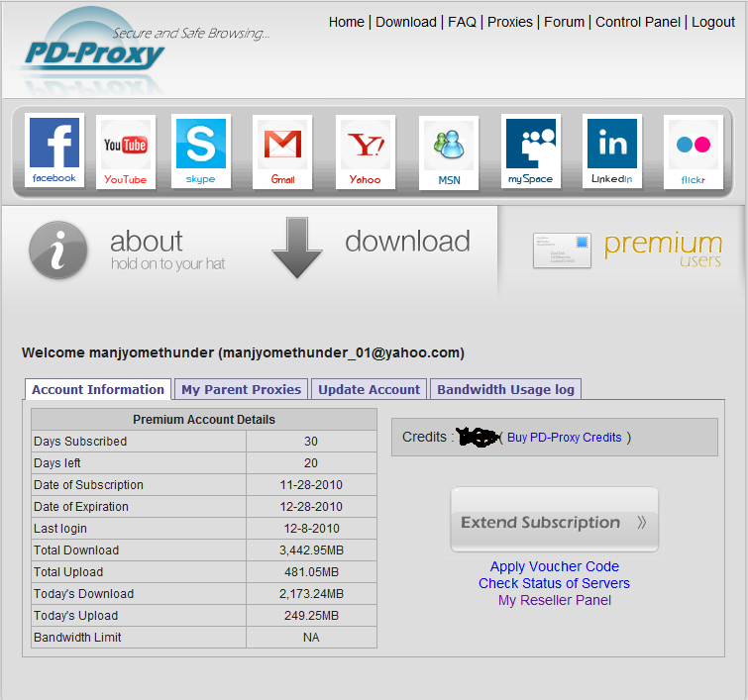748x700 pixels.
Task: Click the 'Total Upload' row label
Action: pos(68,572)
